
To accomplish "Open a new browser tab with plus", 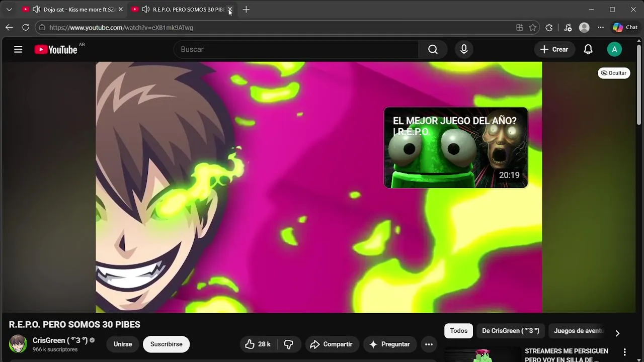I will pyautogui.click(x=246, y=10).
